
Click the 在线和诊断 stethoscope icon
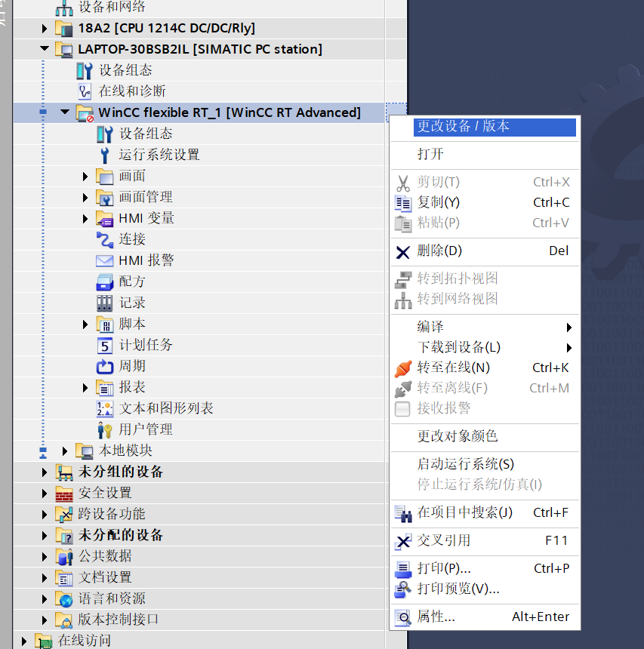point(85,91)
